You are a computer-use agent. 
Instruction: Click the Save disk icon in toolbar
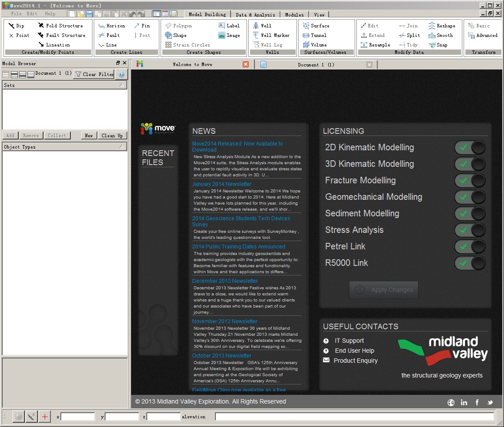pos(89,14)
